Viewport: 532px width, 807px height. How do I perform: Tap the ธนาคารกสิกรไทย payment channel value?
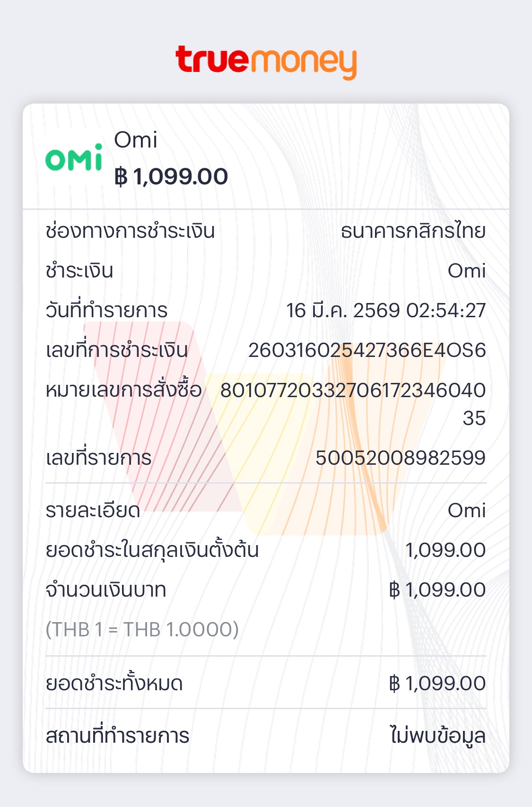pyautogui.click(x=413, y=231)
